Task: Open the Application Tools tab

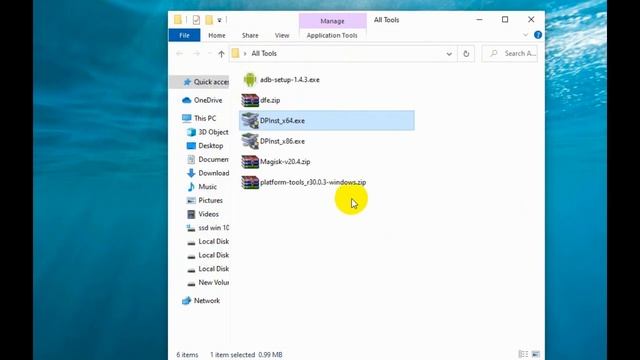Action: point(332,36)
